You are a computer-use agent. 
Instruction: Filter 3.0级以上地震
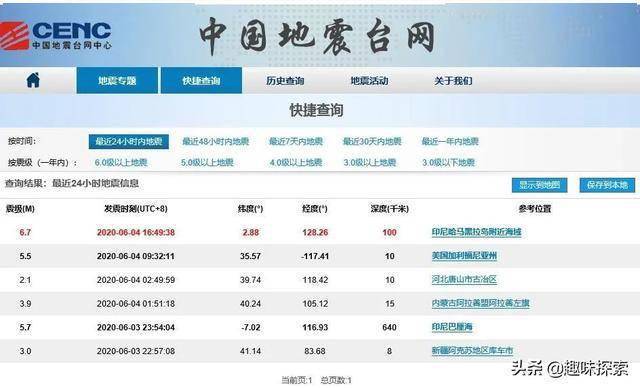[x=370, y=162]
